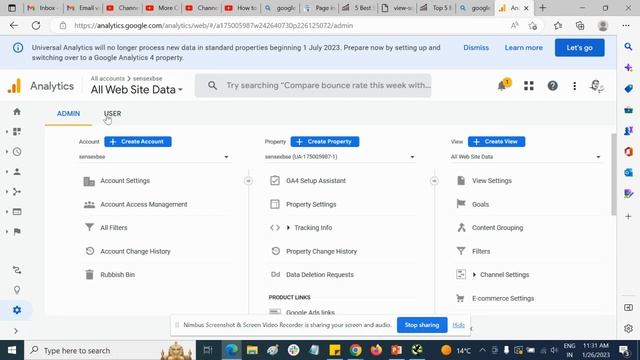Open the All Web Site Data view dropdown

point(526,157)
